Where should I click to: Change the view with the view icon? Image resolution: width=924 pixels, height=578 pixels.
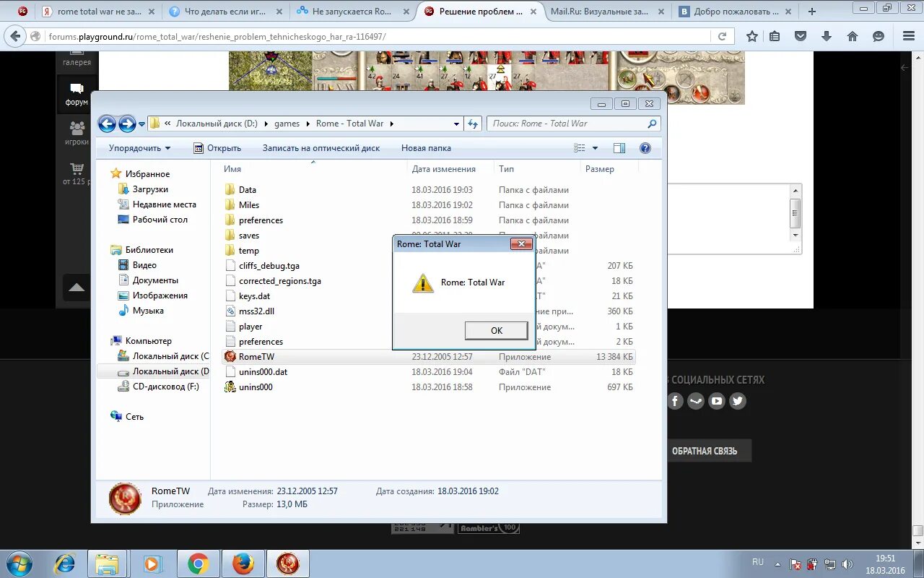click(x=580, y=148)
